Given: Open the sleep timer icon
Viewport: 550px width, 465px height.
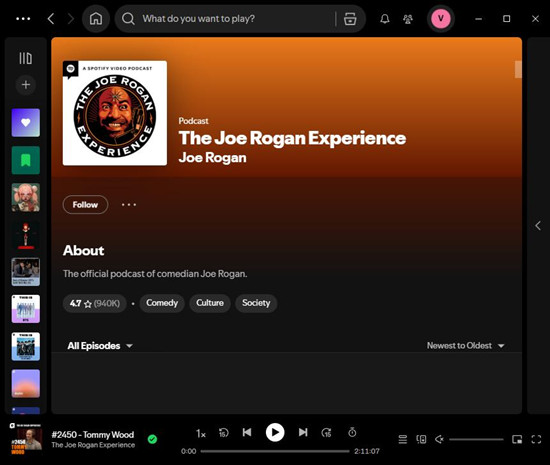Looking at the screenshot, I should click(x=352, y=432).
